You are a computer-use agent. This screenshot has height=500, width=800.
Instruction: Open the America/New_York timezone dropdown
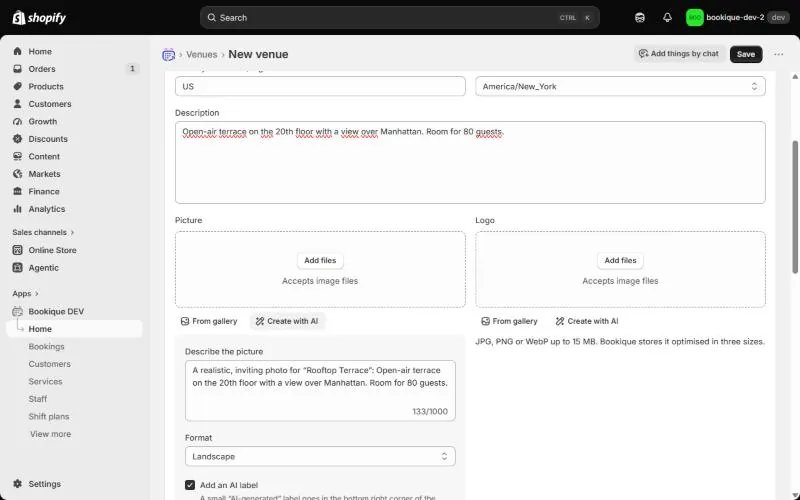coord(620,86)
